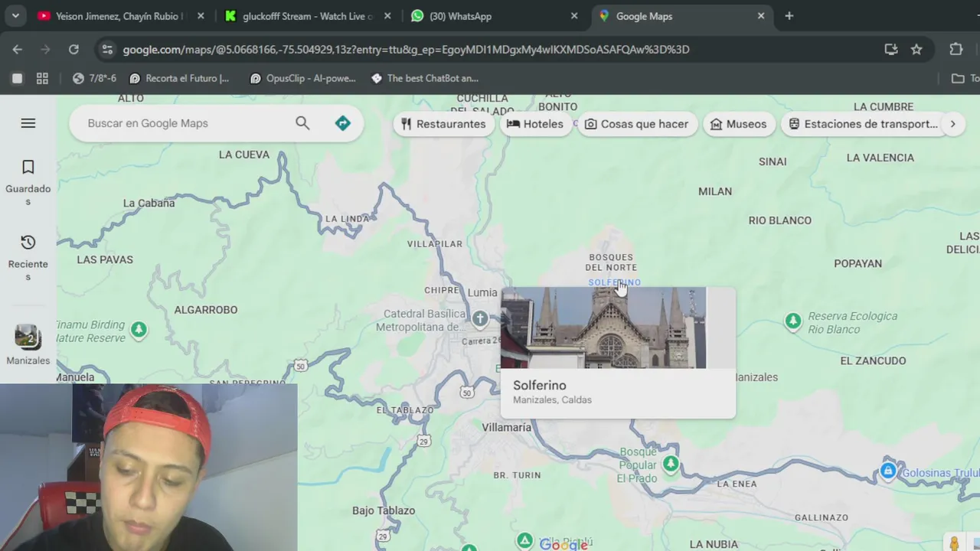Click the install app icon in address bar
Viewport: 980px width, 551px height.
[891, 49]
